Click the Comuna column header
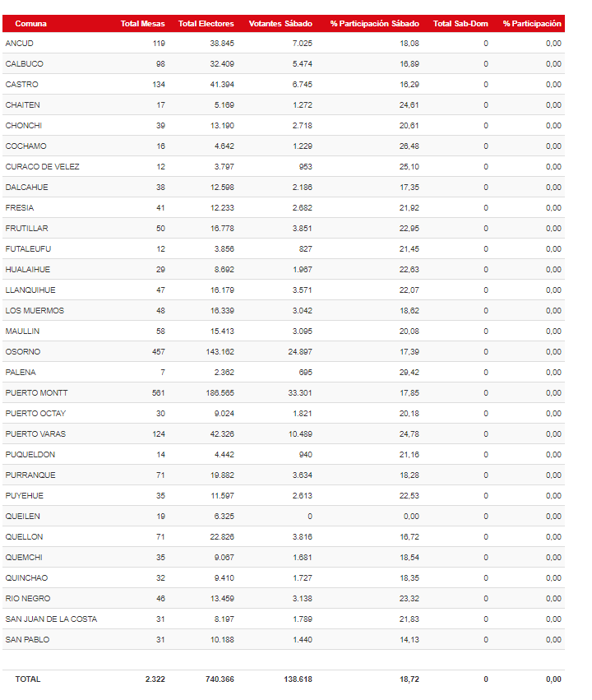 tap(30, 24)
